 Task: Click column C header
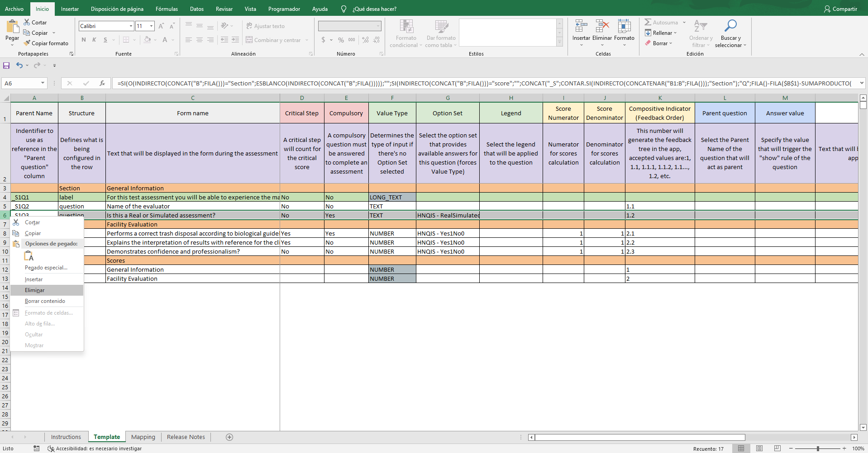[193, 98]
